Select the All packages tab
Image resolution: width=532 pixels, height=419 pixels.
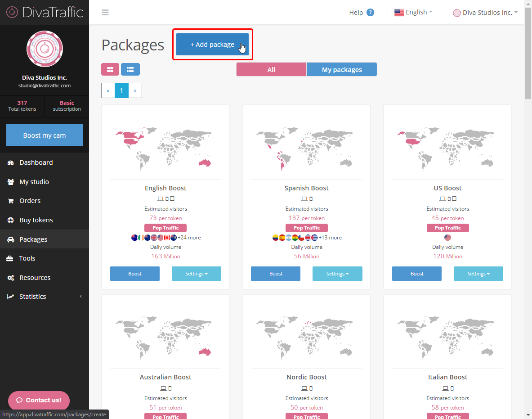tap(271, 70)
